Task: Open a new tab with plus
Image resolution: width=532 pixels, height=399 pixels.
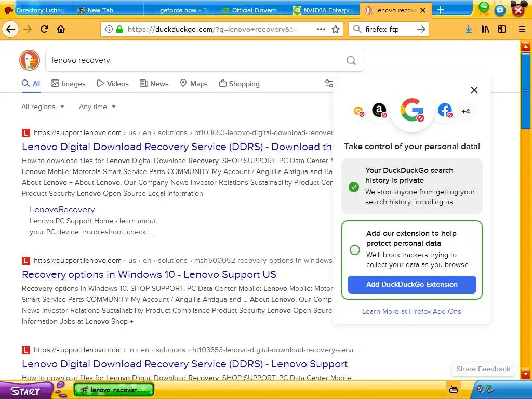Action: (441, 10)
